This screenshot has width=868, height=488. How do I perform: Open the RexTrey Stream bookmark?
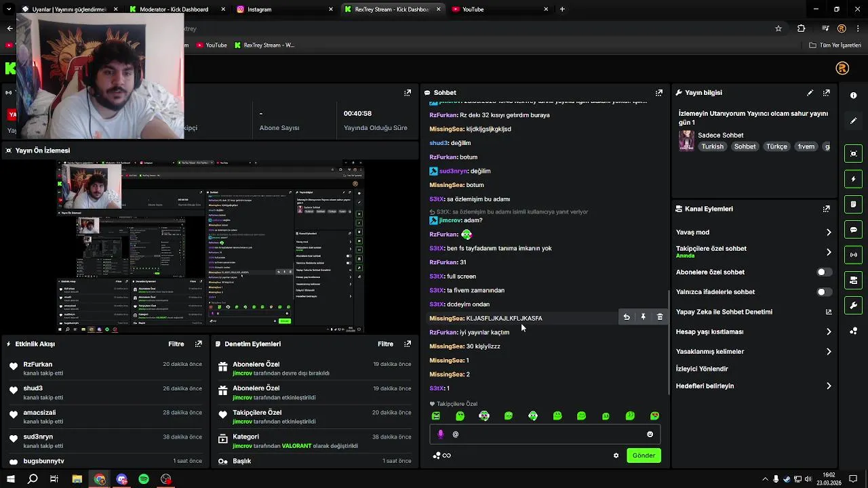click(x=264, y=45)
